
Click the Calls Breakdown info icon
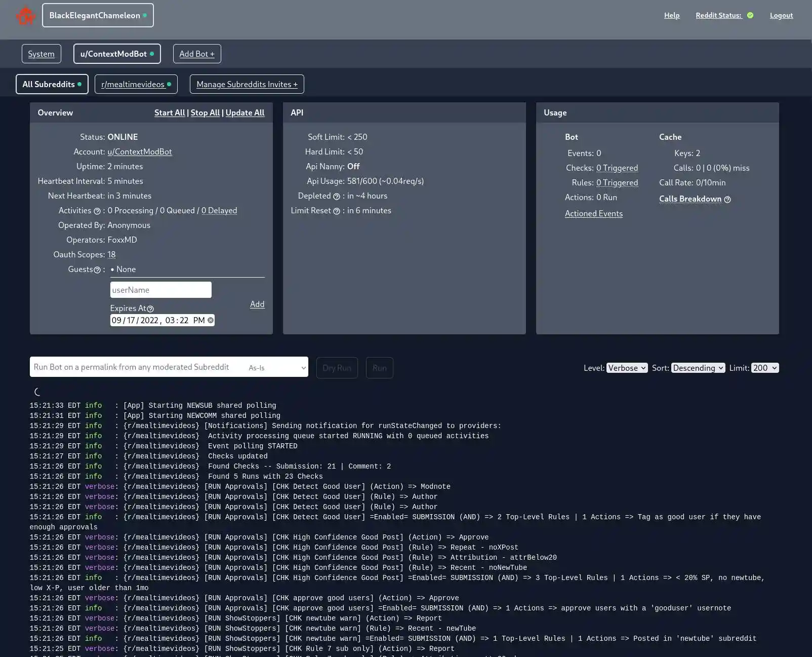(x=727, y=199)
